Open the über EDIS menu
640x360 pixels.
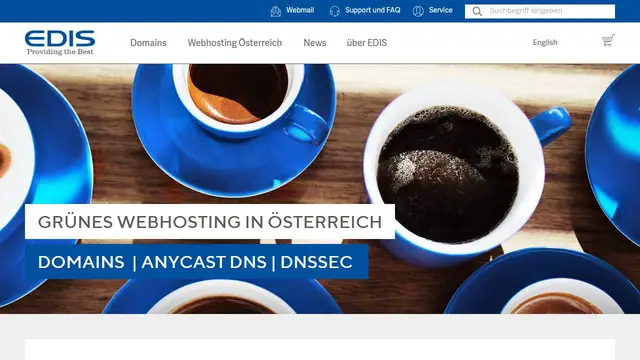(367, 43)
